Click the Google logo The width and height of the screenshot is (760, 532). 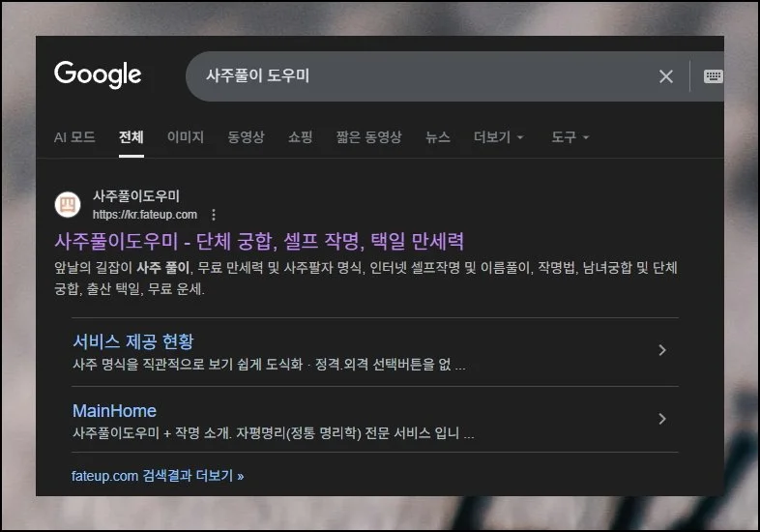point(98,74)
